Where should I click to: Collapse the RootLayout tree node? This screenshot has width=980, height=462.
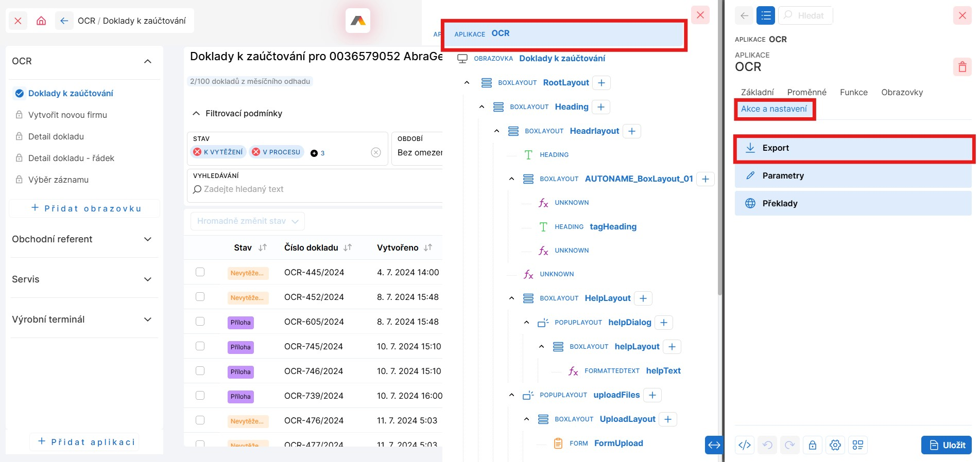tap(467, 83)
